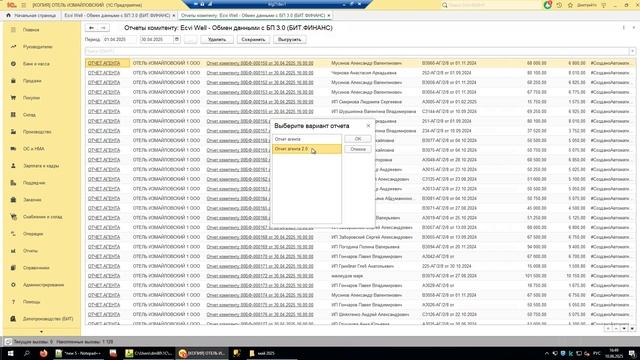640x360 pixels.
Task: Open the Делопроизводство (БИТ) section
Action: pyautogui.click(x=48, y=319)
